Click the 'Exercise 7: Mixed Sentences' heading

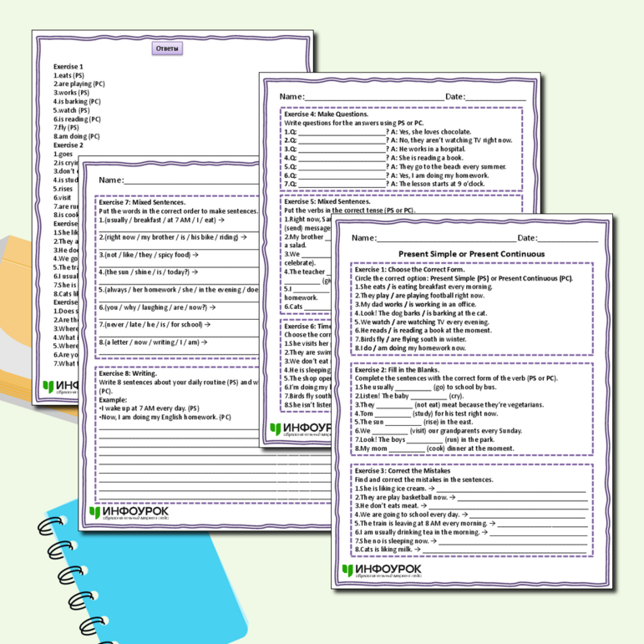(142, 202)
